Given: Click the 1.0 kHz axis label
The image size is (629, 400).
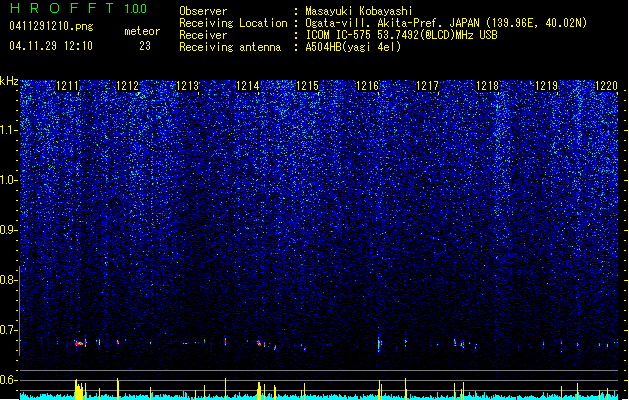Looking at the screenshot, I should 9,180.
